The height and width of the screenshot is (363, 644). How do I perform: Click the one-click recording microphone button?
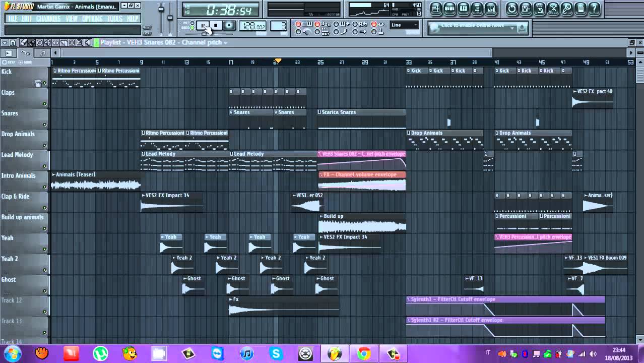pyautogui.click(x=567, y=9)
